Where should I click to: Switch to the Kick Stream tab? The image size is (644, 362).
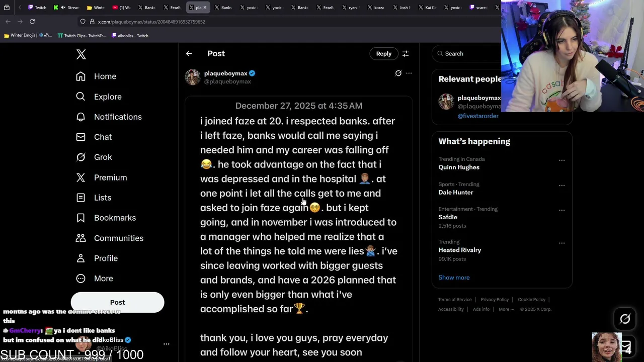pos(67,8)
